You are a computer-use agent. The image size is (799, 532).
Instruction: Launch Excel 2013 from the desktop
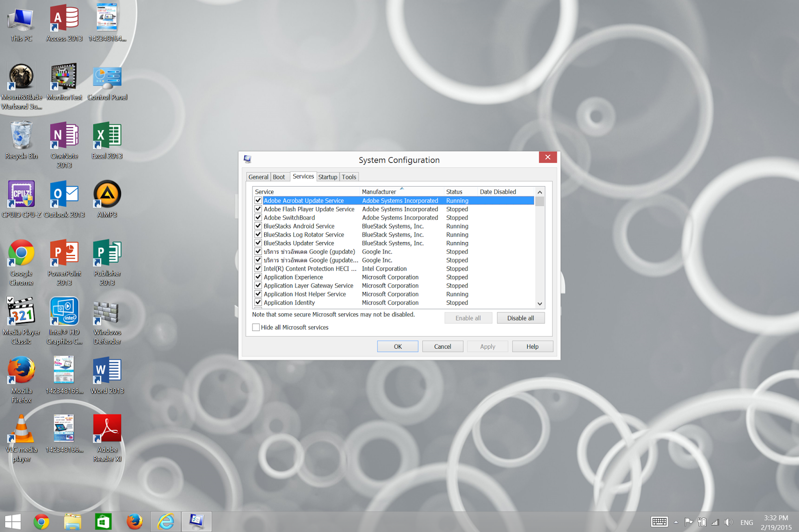pos(107,141)
